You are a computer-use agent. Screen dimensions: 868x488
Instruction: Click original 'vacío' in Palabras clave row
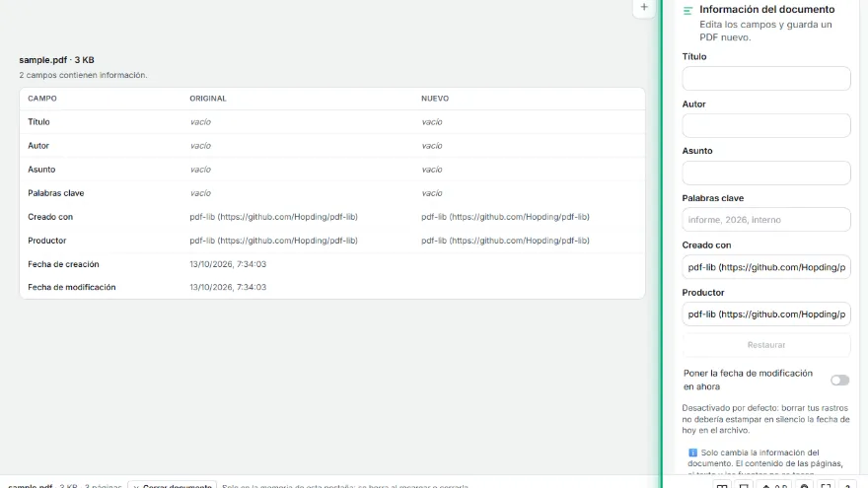[x=200, y=193]
